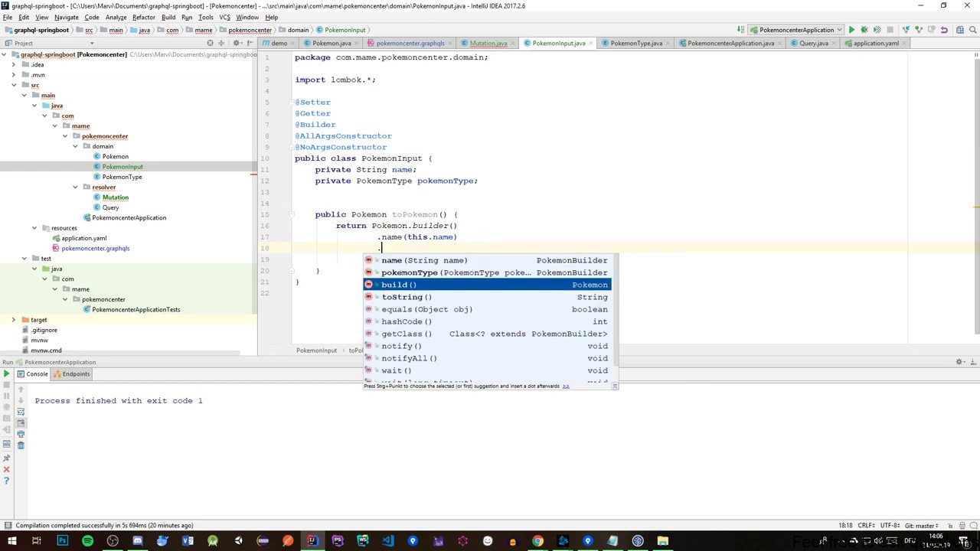Close the PokemonType.java tab

[668, 44]
